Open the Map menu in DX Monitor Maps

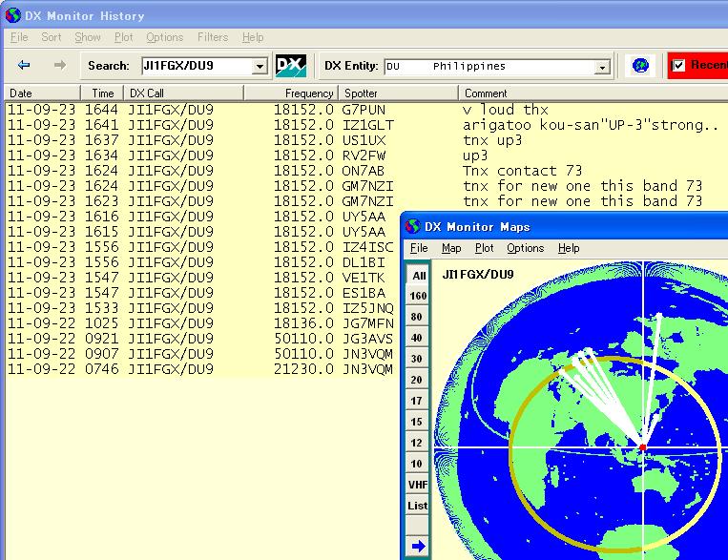[451, 248]
